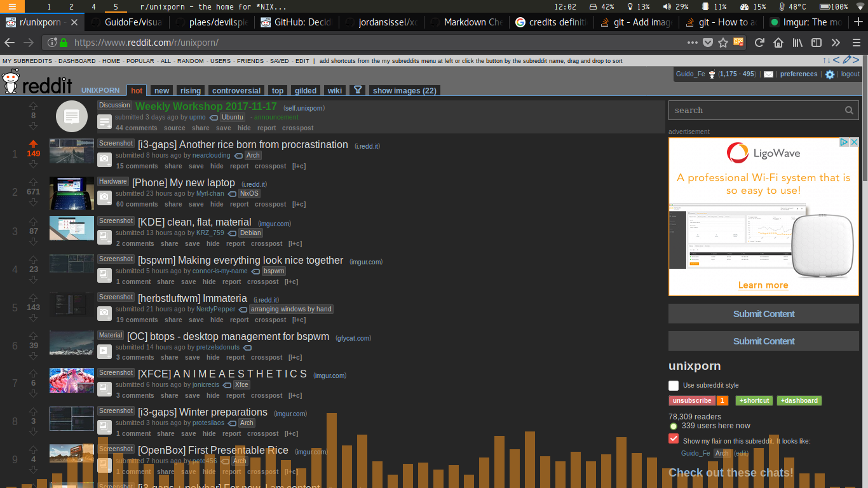The image size is (868, 488).
Task: Click the Firefox home icon
Action: [778, 43]
